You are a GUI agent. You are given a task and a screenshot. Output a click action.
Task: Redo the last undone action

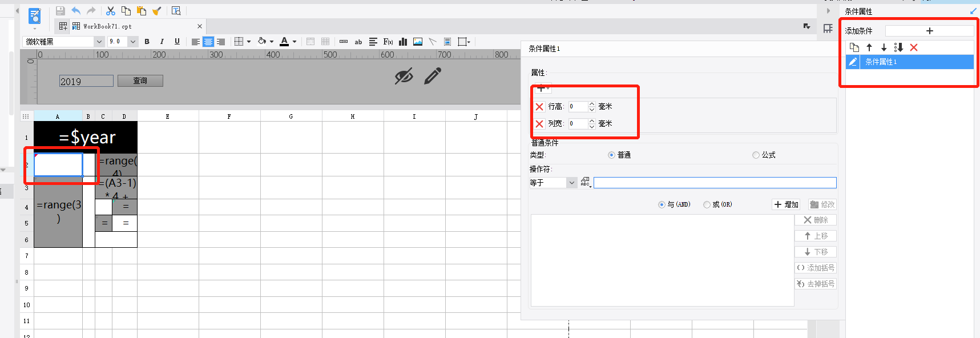(91, 11)
